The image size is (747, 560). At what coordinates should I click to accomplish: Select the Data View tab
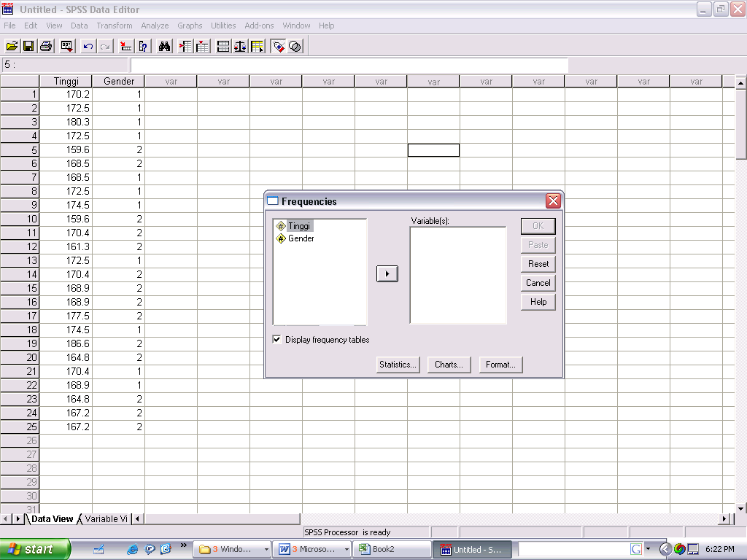tap(52, 518)
